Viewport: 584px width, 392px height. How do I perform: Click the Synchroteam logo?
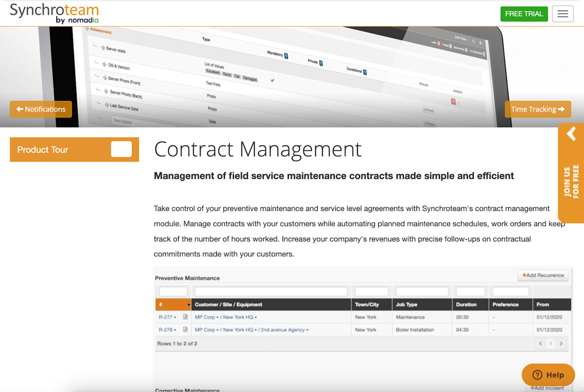click(54, 13)
